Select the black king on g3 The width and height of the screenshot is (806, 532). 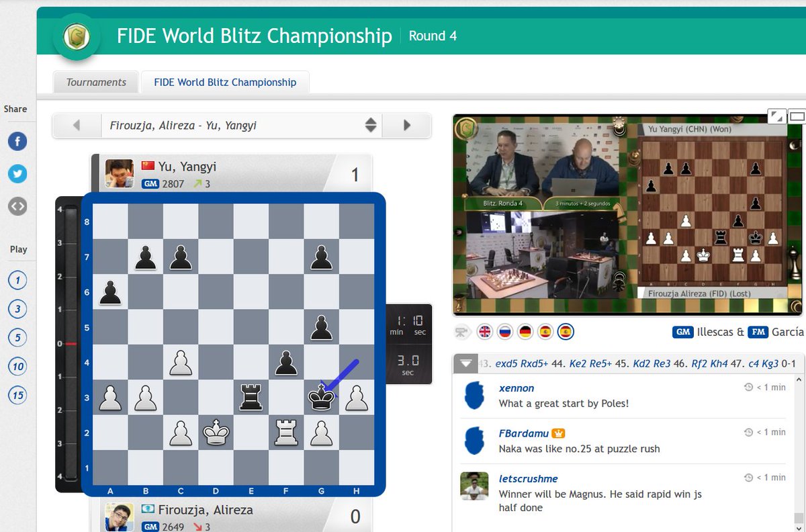pyautogui.click(x=321, y=398)
